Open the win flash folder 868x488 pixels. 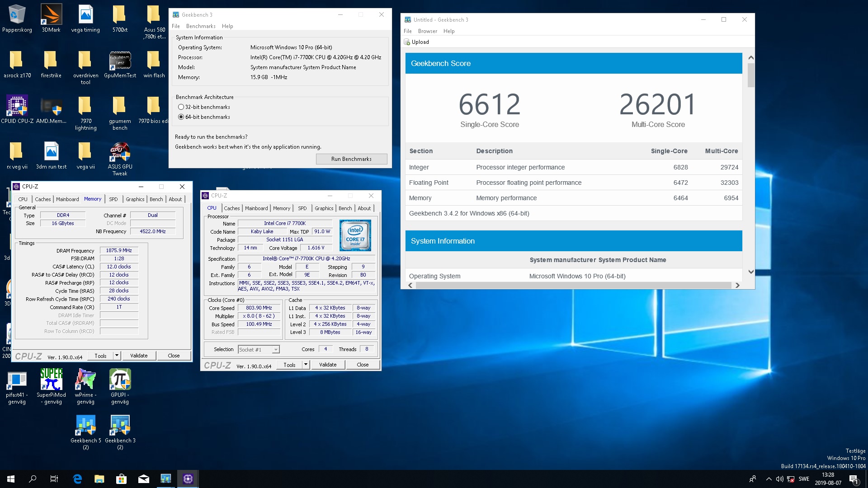coord(154,64)
